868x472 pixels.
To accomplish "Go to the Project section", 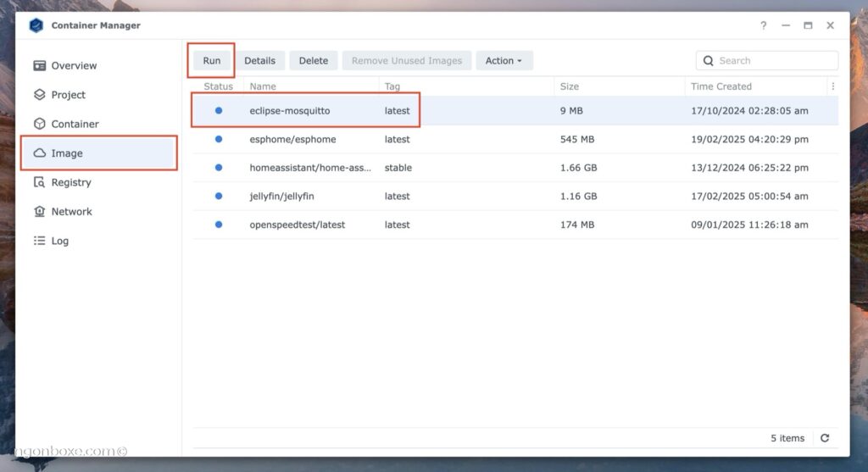I will pos(69,95).
